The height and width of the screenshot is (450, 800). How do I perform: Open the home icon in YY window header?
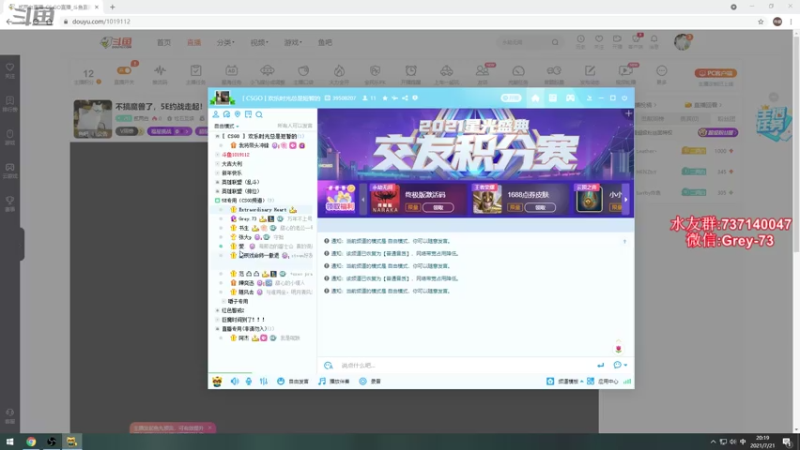(535, 98)
